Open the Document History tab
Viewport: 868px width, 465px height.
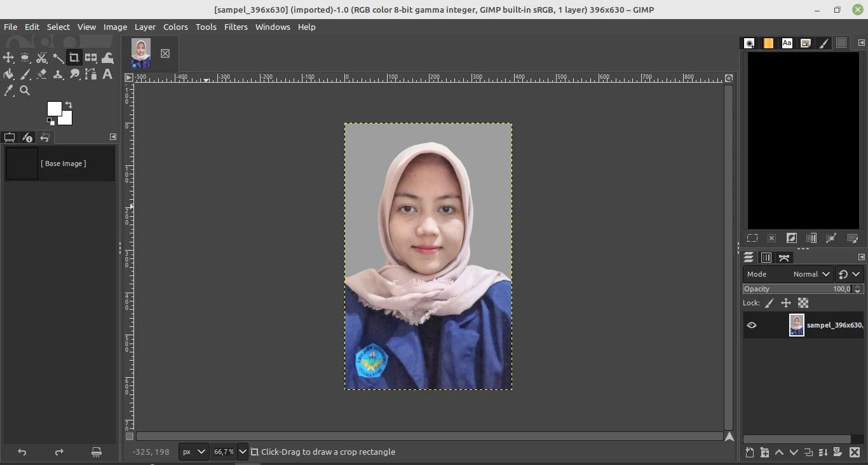[x=805, y=43]
